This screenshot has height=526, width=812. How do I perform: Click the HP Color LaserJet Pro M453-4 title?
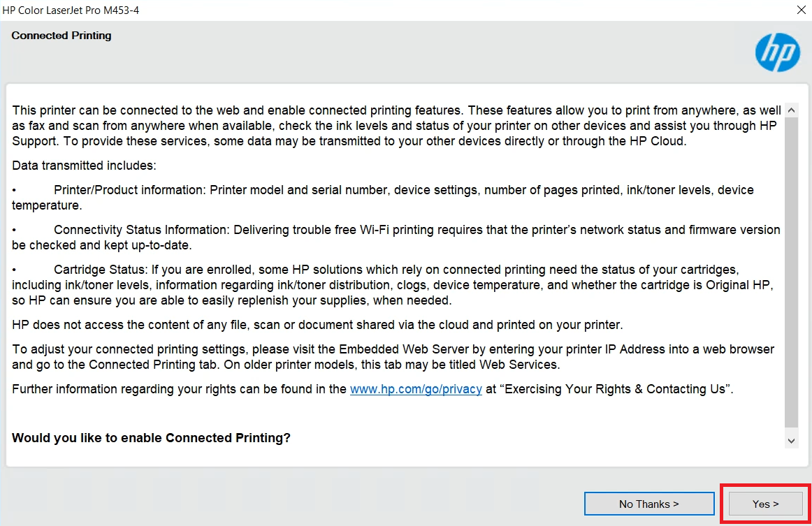tap(71, 10)
